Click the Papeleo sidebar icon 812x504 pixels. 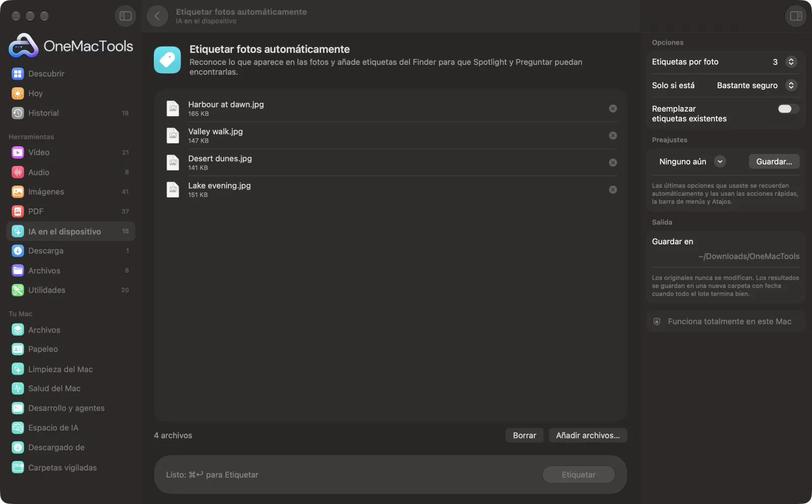pyautogui.click(x=18, y=349)
